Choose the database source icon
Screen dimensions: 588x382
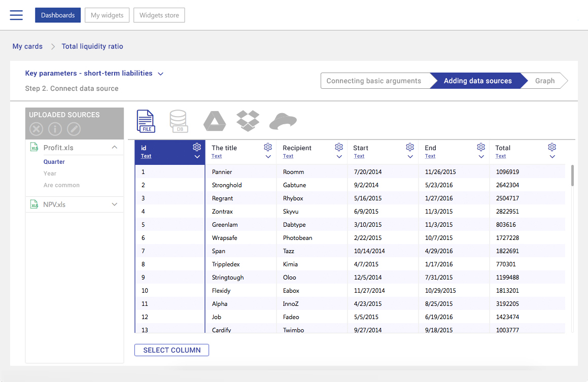coord(179,121)
